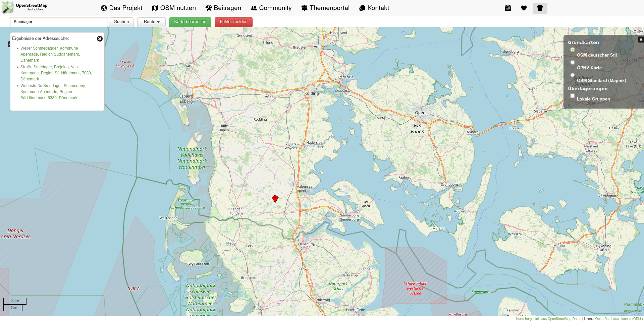Select the ÖPNV-Karte base layer

(x=573, y=62)
